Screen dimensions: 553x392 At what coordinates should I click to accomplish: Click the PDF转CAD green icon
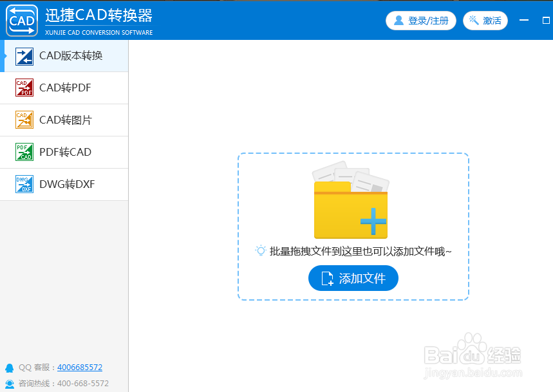pos(24,152)
